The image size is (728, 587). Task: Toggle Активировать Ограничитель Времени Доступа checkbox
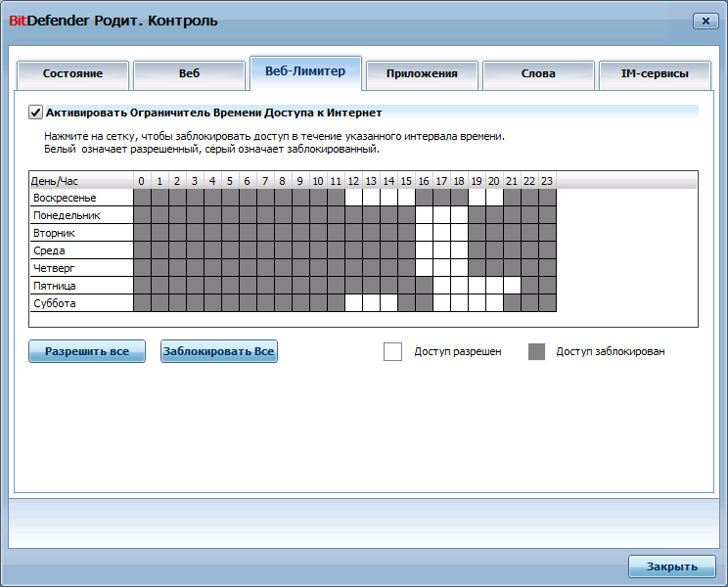36,113
